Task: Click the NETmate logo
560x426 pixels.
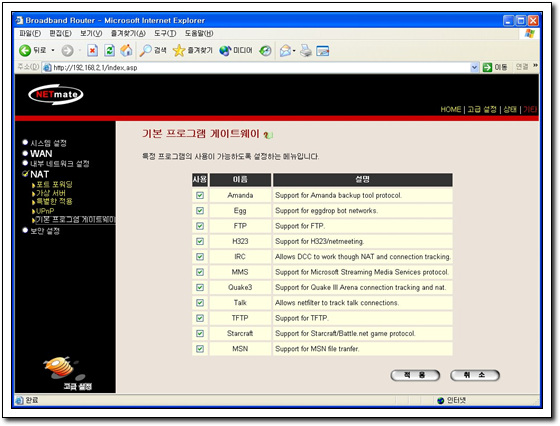Action: pos(56,94)
